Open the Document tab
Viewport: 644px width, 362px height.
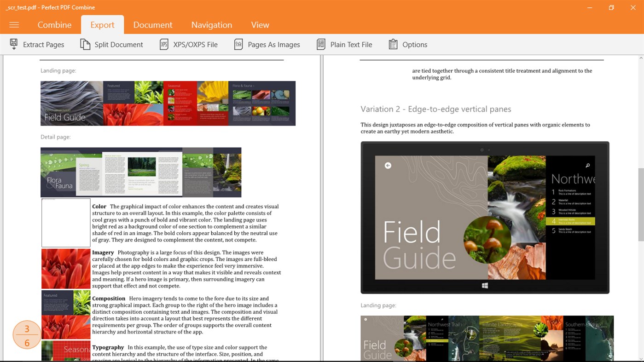coord(153,25)
